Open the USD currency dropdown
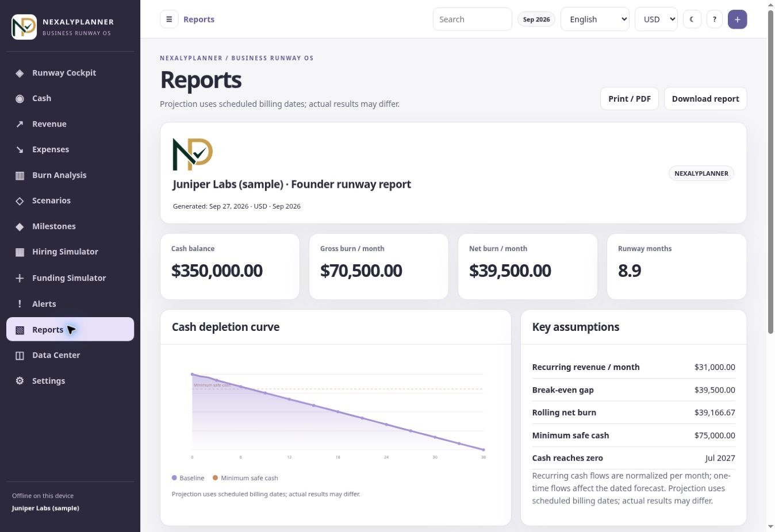The width and height of the screenshot is (775, 532). pos(656,19)
